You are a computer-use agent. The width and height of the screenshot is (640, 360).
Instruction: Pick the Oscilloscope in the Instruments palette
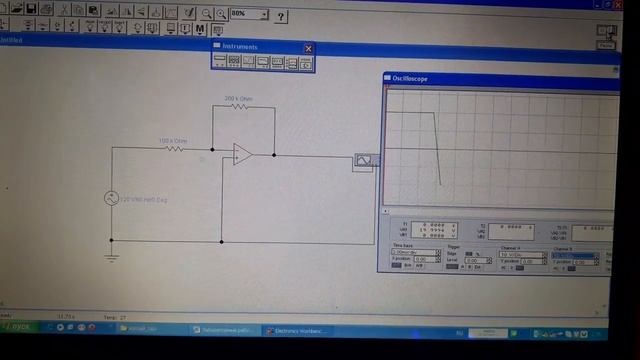(x=249, y=62)
